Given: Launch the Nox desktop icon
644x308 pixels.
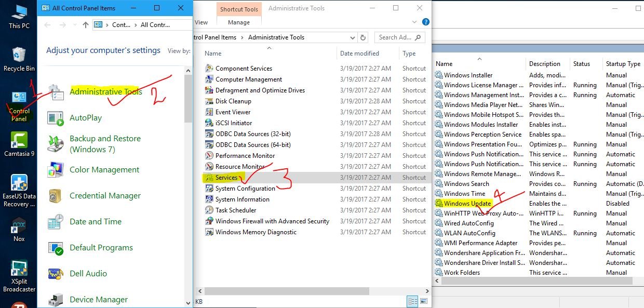Looking at the screenshot, I should click(19, 230).
